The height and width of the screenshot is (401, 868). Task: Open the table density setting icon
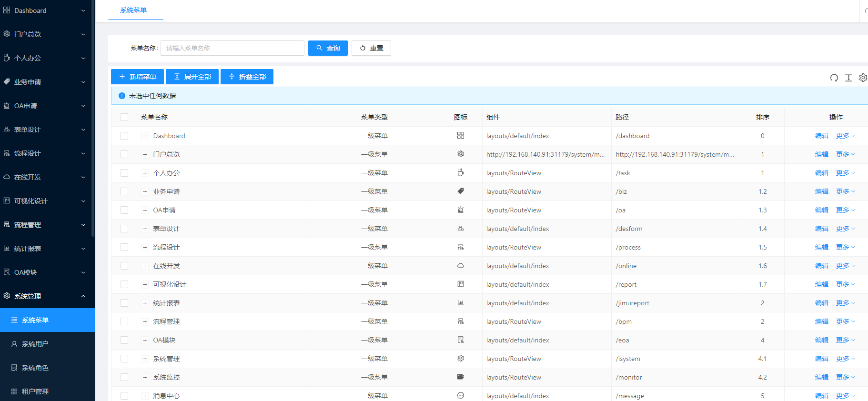click(848, 78)
